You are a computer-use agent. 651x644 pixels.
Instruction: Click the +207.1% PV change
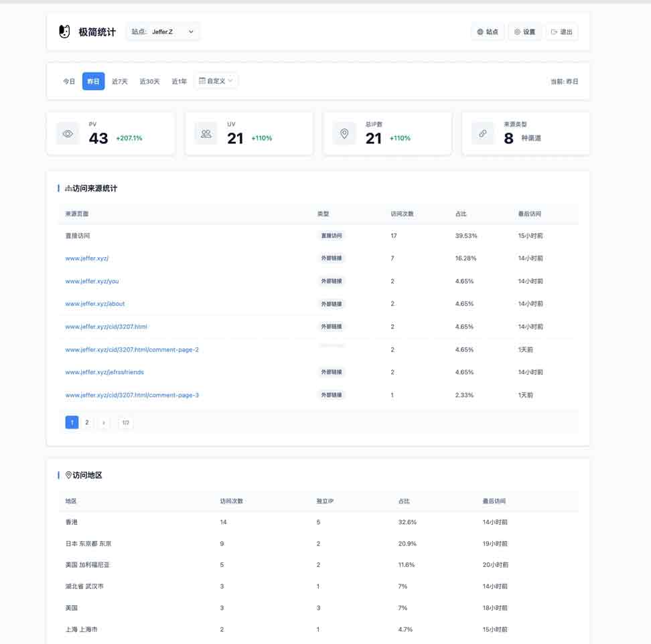click(x=129, y=138)
